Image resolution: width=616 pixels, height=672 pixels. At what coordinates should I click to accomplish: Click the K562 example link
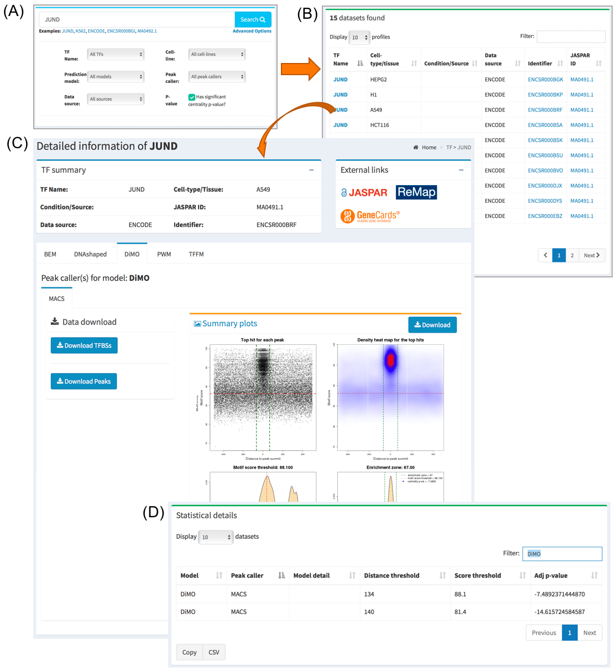pos(81,31)
